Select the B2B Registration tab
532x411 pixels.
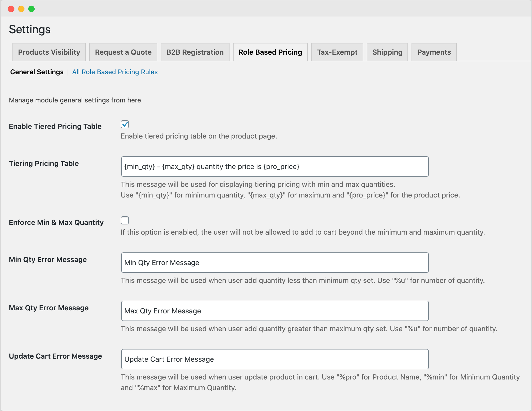click(x=195, y=52)
